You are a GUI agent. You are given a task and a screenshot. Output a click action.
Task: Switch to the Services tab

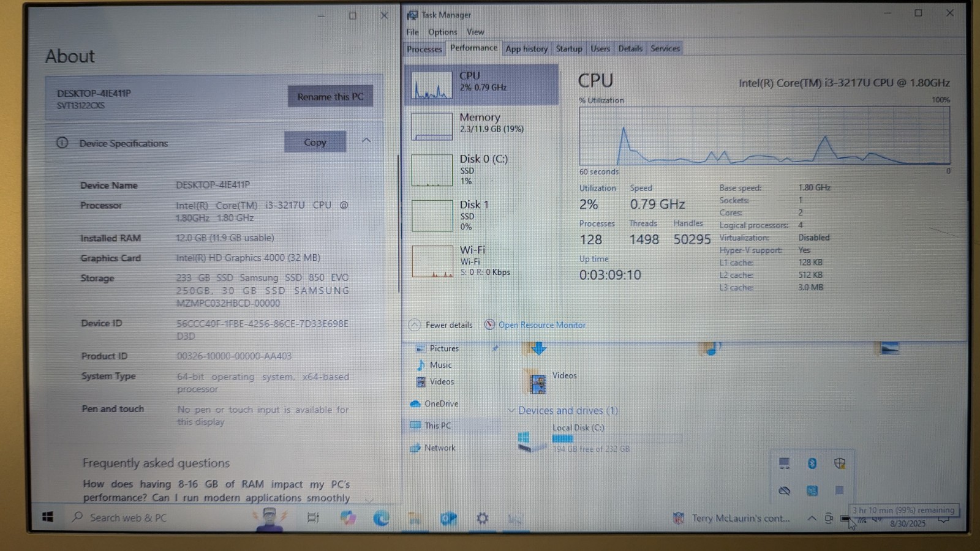[665, 48]
